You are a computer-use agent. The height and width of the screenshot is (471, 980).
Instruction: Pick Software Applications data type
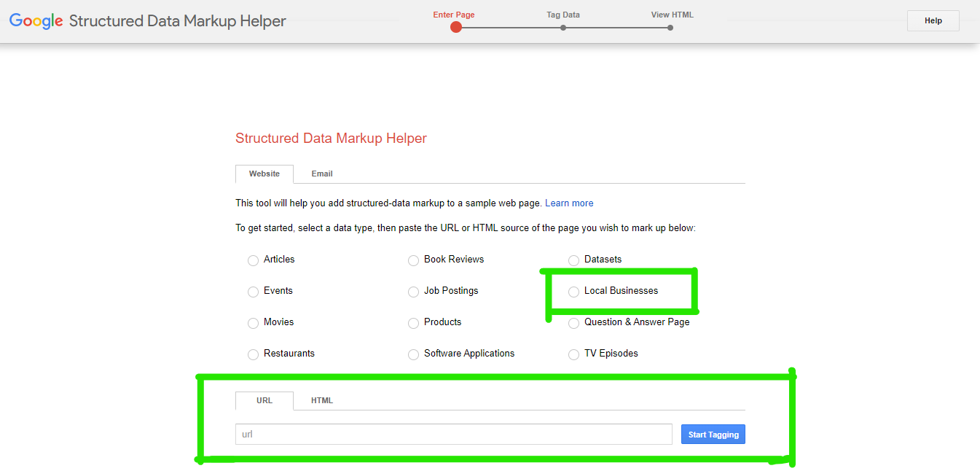point(414,354)
